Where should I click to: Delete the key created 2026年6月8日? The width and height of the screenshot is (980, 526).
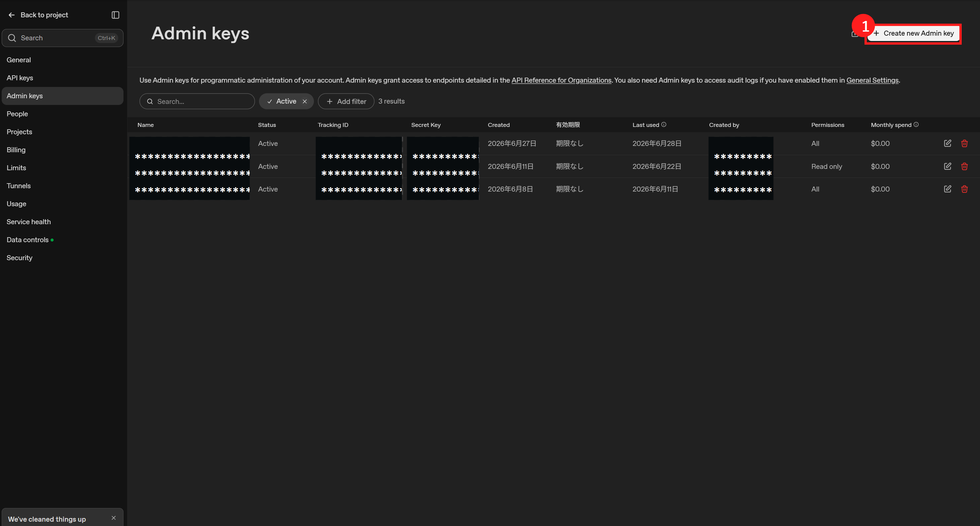(964, 189)
